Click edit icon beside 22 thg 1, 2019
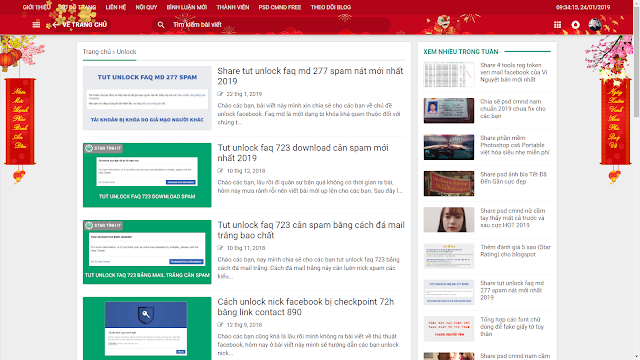Screen dimensions: 640x360 [220, 94]
